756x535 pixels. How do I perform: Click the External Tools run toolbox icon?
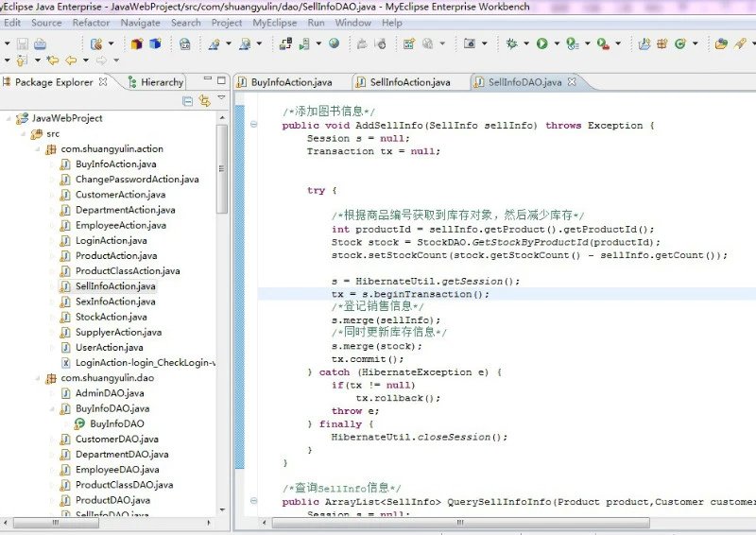(603, 43)
